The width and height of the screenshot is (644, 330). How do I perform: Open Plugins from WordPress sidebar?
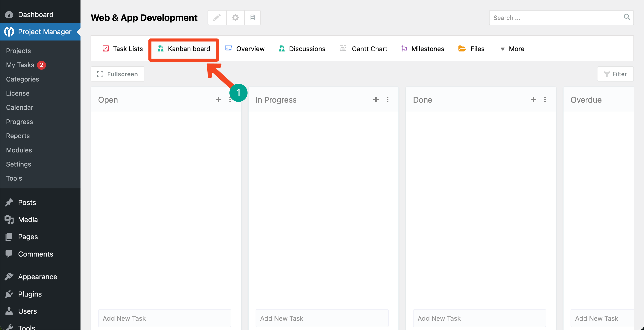(x=30, y=294)
